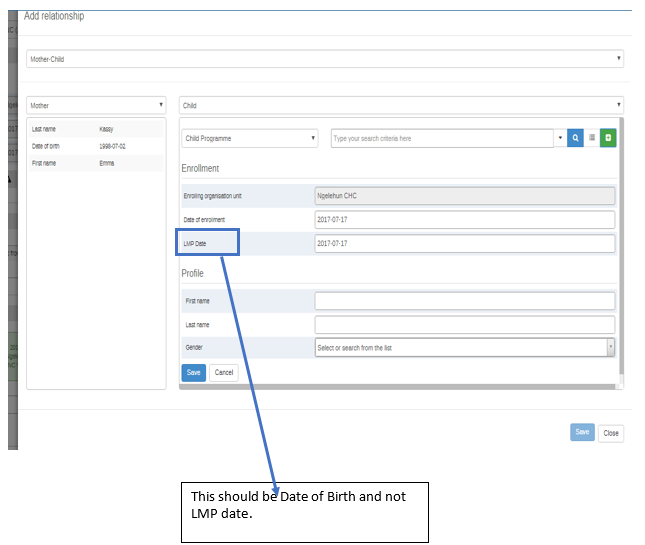Click the Close button of the dialog

point(610,433)
